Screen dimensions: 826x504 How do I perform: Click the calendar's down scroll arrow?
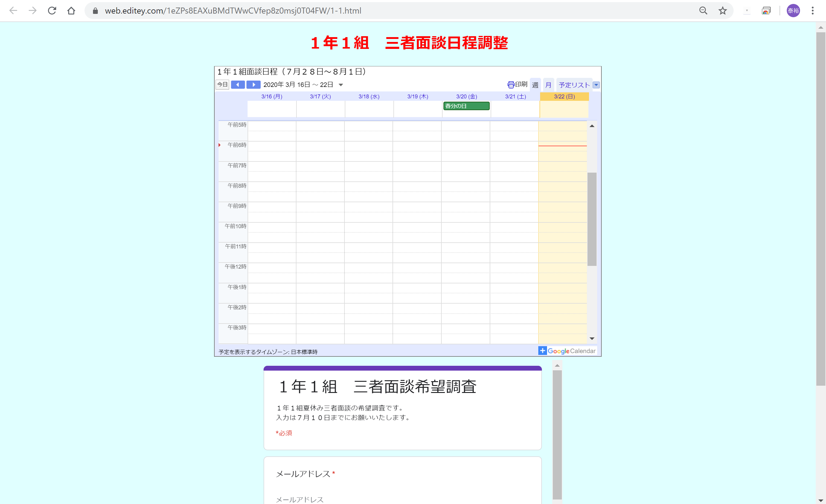592,338
